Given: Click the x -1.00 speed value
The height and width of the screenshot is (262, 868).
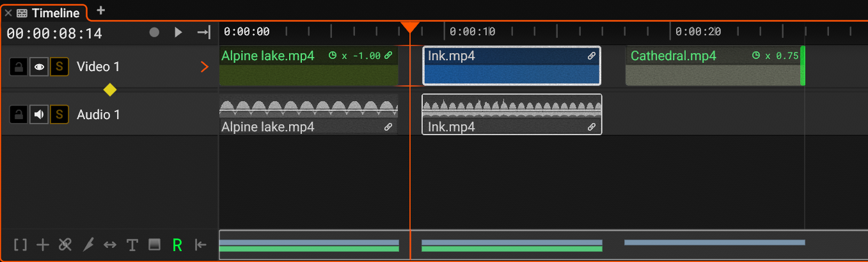Looking at the screenshot, I should pyautogui.click(x=361, y=56).
